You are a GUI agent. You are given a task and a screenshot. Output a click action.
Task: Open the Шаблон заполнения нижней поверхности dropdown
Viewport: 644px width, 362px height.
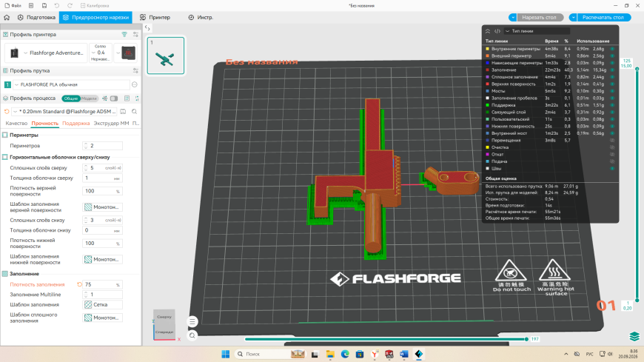coord(102,259)
